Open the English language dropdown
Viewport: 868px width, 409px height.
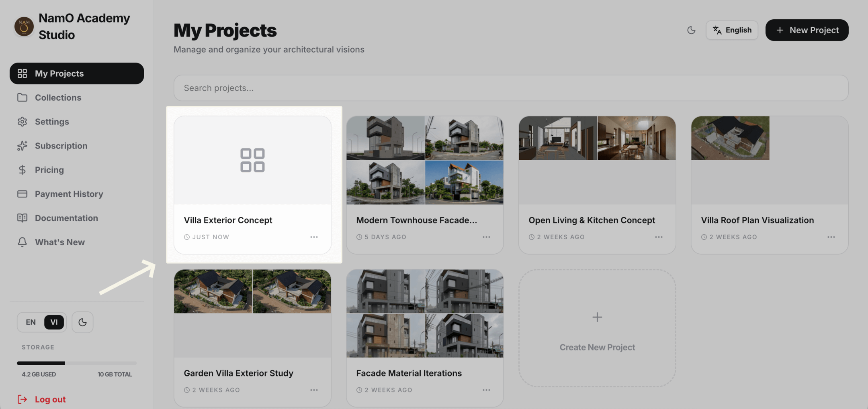(732, 30)
